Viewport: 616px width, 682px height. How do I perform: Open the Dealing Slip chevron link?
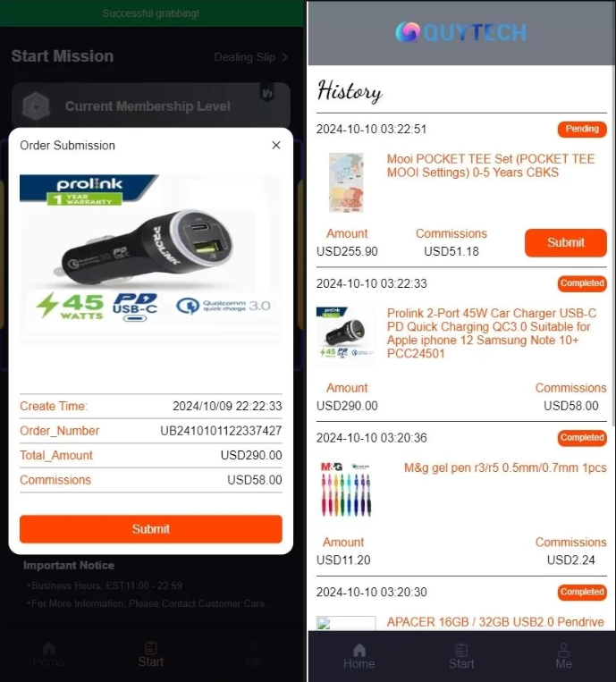click(x=251, y=57)
